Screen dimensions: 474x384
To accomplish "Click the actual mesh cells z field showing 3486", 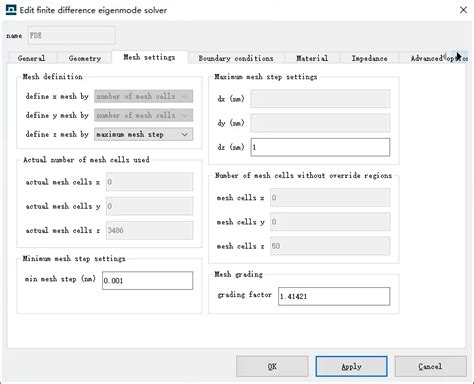I will click(149, 230).
